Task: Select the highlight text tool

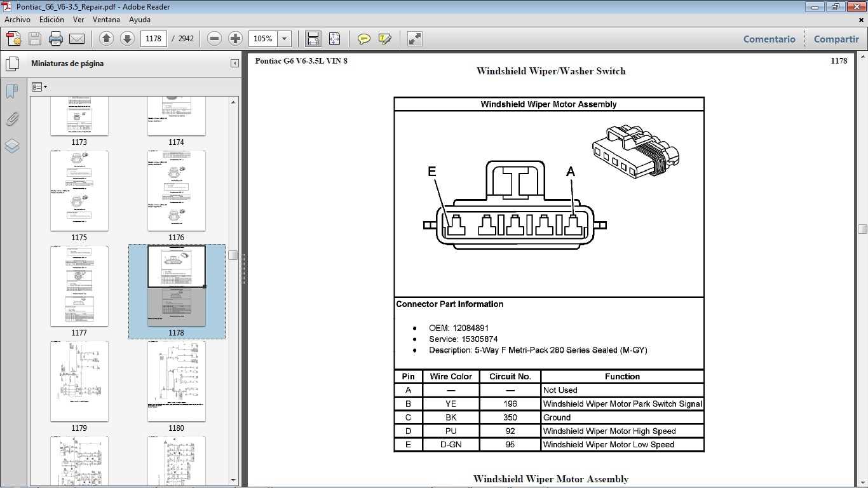Action: point(384,39)
